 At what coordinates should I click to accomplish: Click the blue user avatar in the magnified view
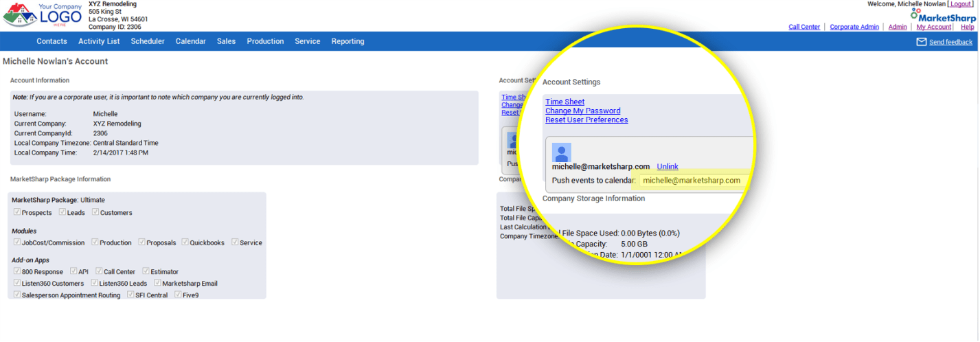pyautogui.click(x=562, y=152)
